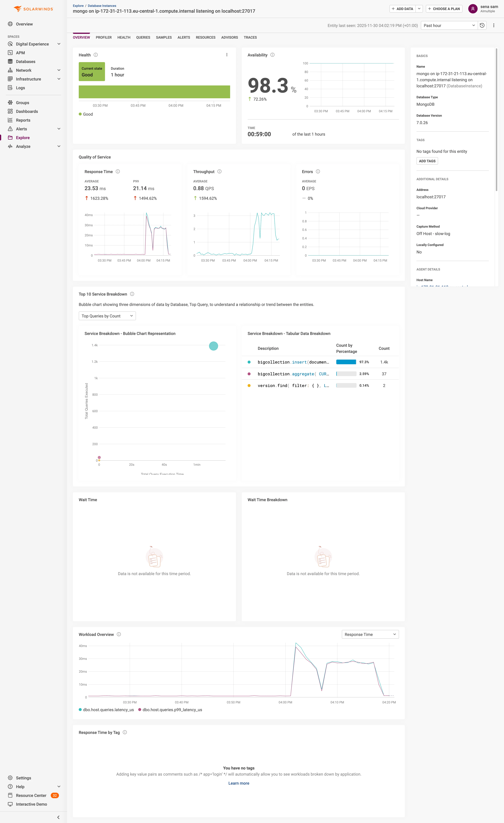Expand the Network menu chevron

coord(59,70)
